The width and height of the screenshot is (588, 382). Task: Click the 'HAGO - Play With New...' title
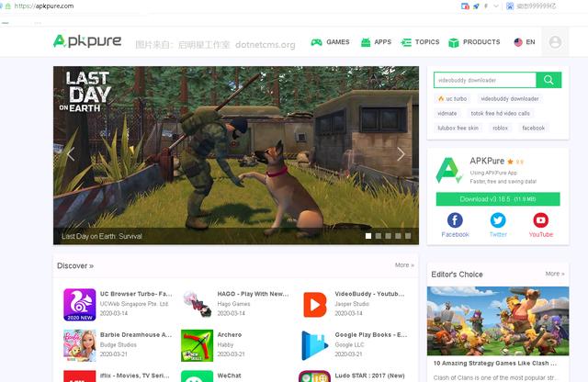click(x=254, y=294)
